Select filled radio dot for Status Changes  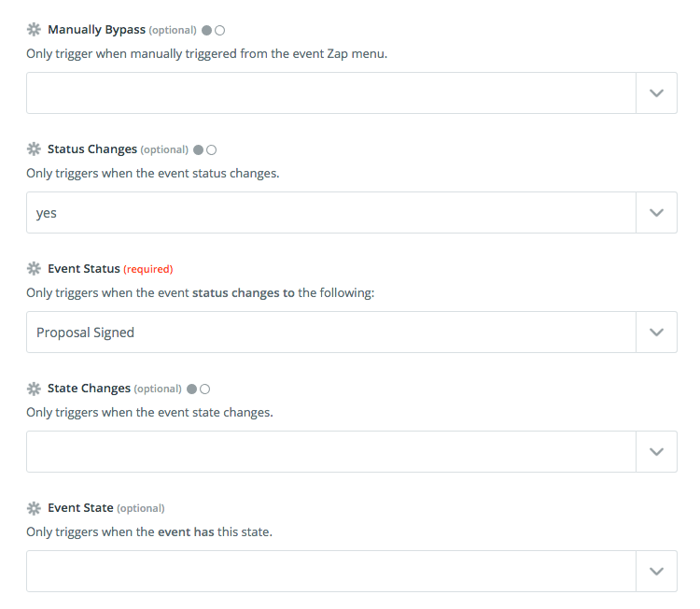[199, 150]
